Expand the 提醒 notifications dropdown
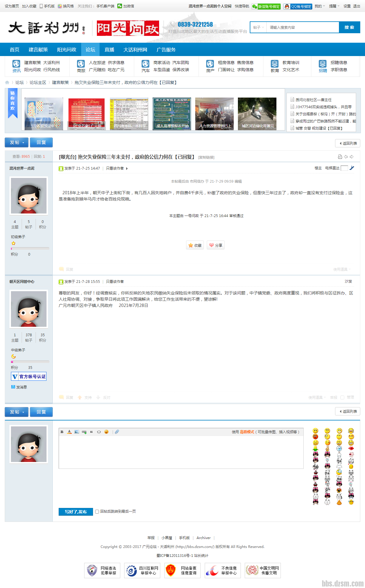 point(334,6)
